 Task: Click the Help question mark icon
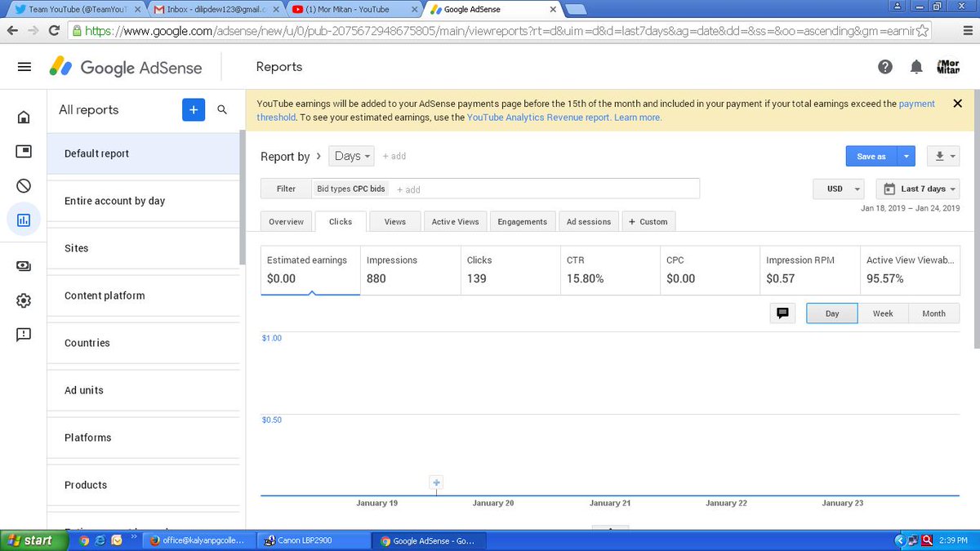[x=885, y=67]
